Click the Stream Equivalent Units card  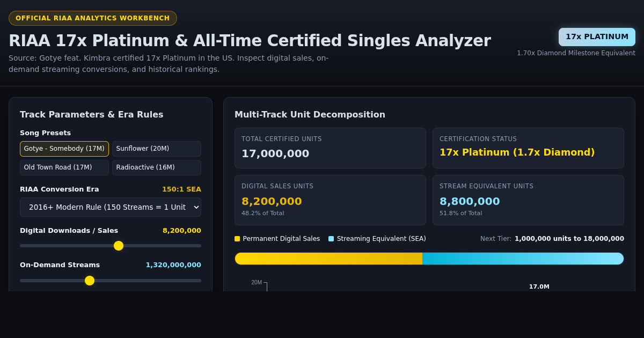click(x=528, y=200)
